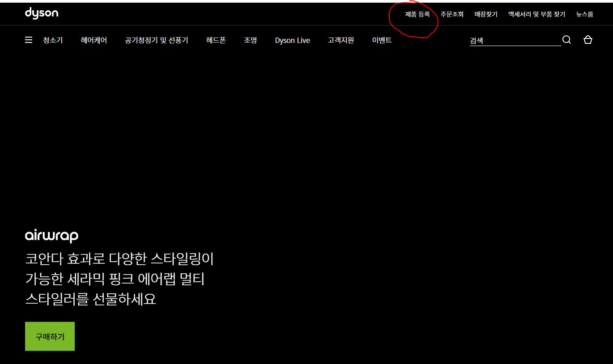Click the green 구매하기 button
The image size is (613, 364).
(x=50, y=336)
